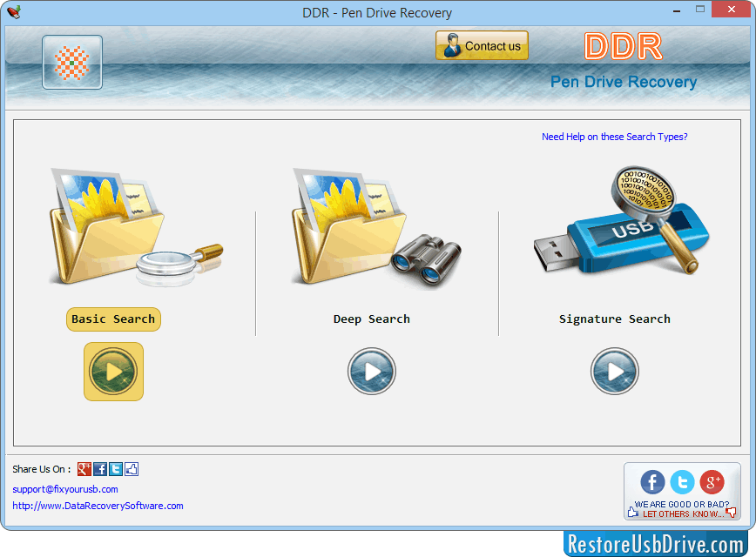
Task: Open the Contact us button
Action: pyautogui.click(x=482, y=46)
